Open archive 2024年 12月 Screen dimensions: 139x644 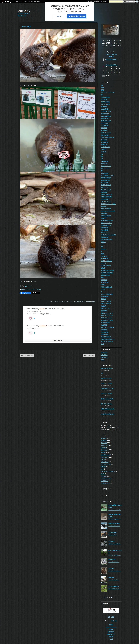(104, 355)
